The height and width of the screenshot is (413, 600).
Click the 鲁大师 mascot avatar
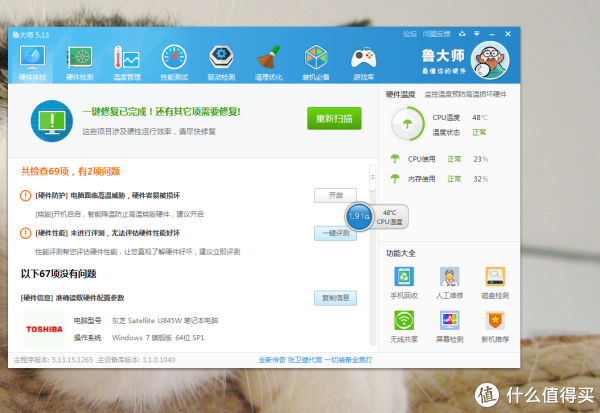point(490,60)
